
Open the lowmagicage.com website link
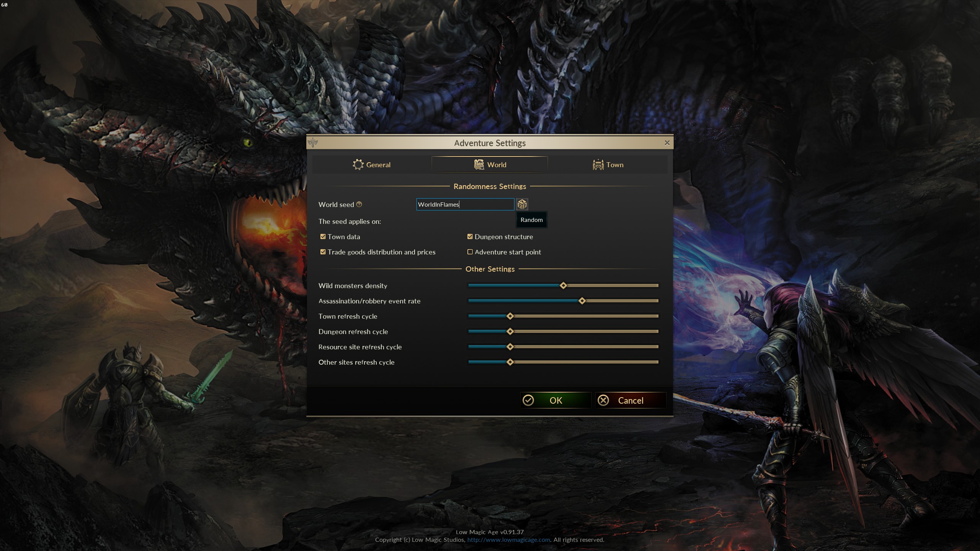tap(508, 540)
